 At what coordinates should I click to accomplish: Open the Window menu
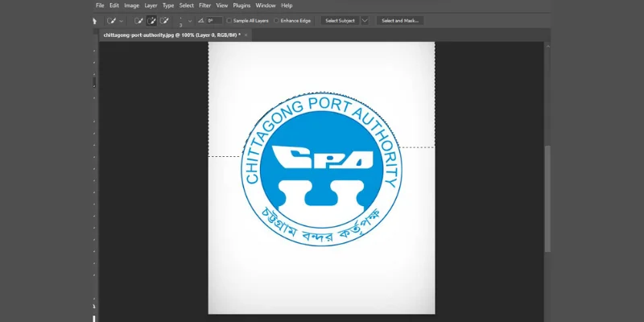266,6
